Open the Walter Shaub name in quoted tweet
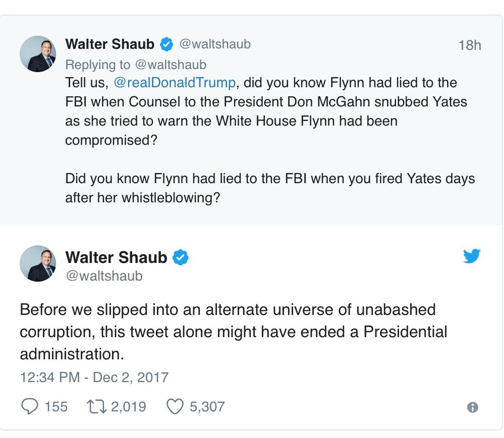The image size is (504, 438). [x=110, y=45]
